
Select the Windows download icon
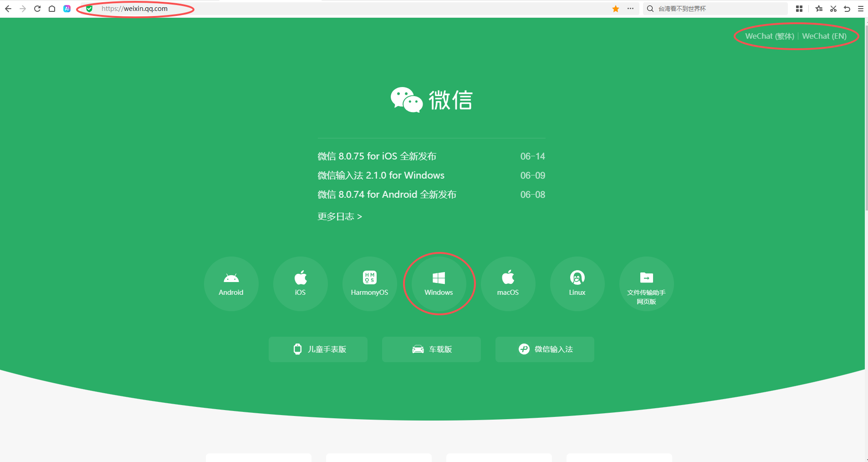(439, 284)
